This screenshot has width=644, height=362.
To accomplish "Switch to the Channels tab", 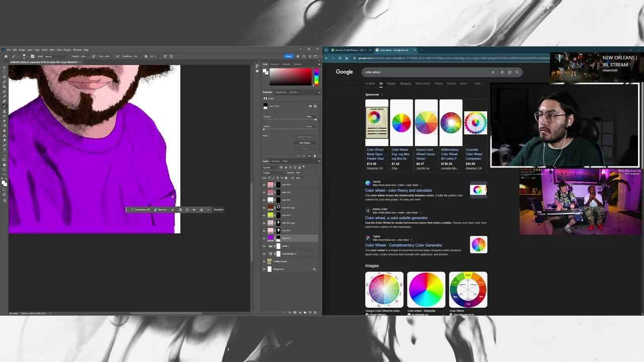I will (276, 161).
